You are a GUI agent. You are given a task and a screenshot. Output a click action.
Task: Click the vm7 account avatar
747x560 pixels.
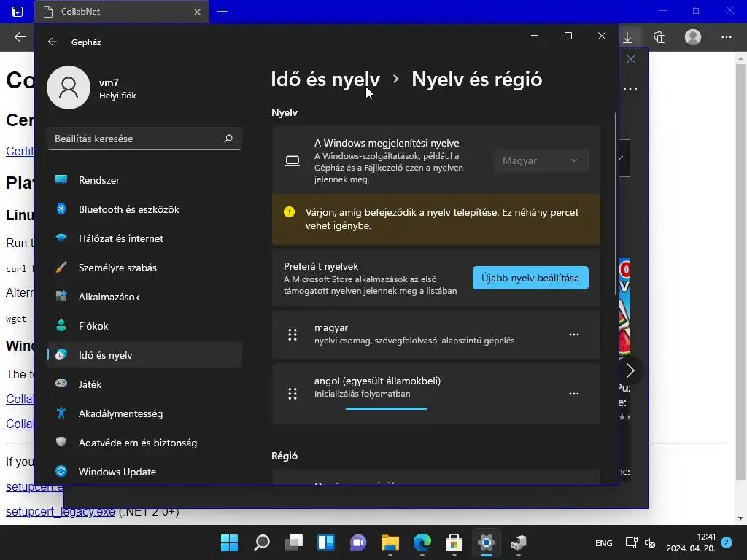tap(69, 87)
